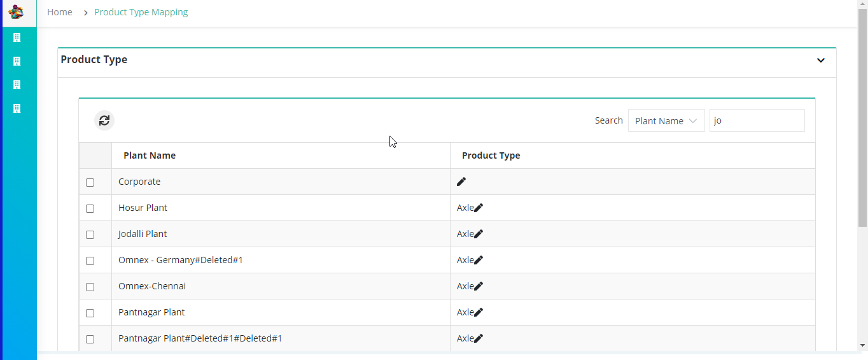Select the Omnex-Chennai row checkbox

tap(90, 287)
